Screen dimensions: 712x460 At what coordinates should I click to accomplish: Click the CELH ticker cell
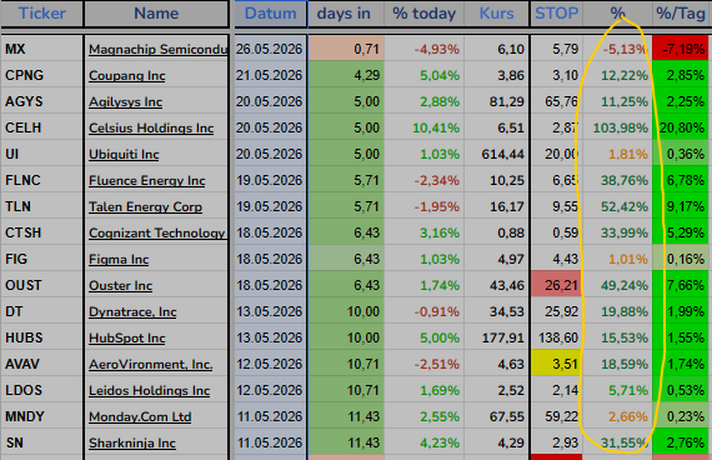pos(42,128)
